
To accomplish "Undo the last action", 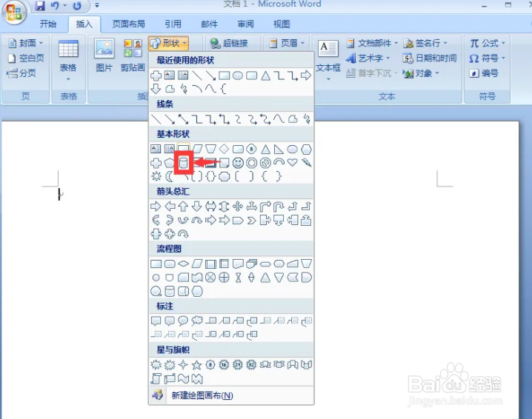I will pos(55,5).
